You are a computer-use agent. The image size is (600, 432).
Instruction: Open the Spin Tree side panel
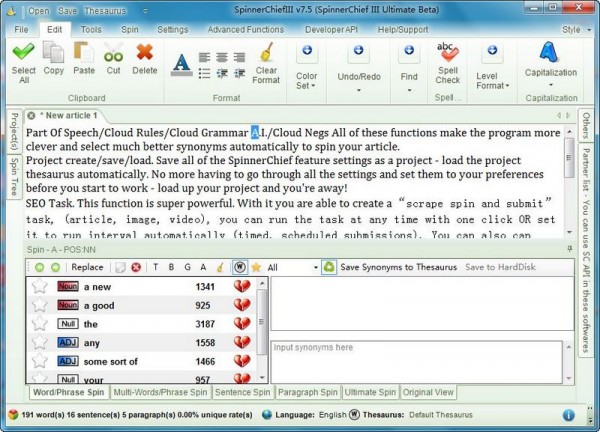click(15, 176)
